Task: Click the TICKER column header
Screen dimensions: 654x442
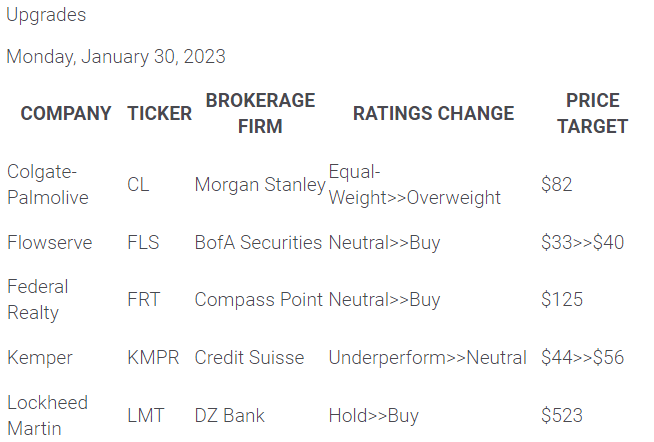Action: (x=159, y=113)
